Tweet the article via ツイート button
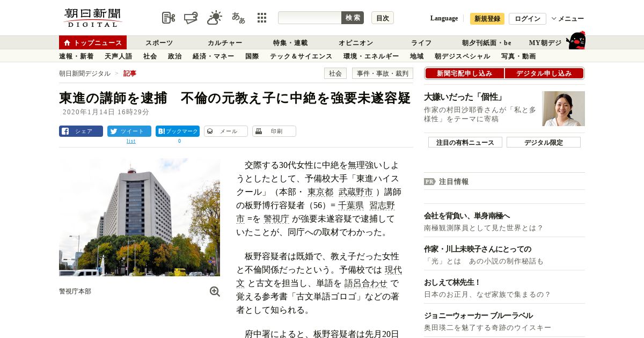The width and height of the screenshot is (644, 338). click(x=129, y=131)
